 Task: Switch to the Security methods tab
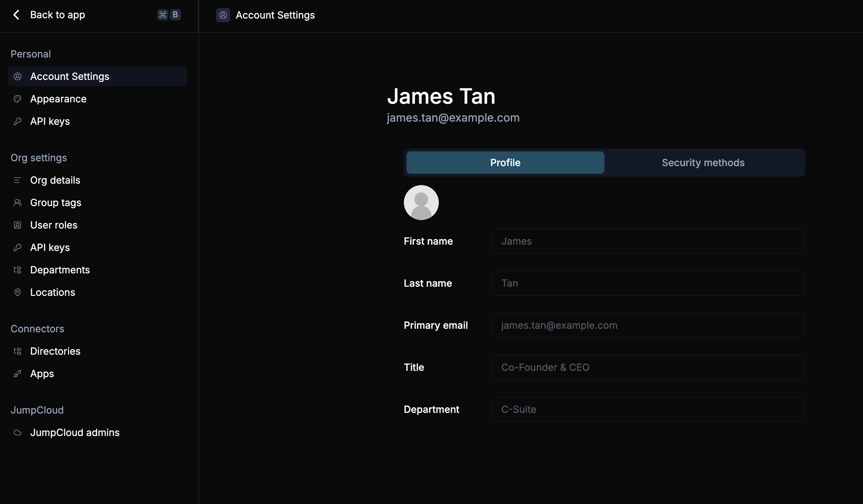[x=703, y=162]
